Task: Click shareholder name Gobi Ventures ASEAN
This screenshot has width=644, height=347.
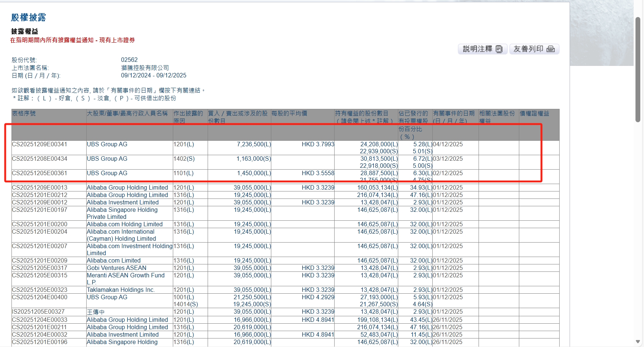Action: coord(117,268)
